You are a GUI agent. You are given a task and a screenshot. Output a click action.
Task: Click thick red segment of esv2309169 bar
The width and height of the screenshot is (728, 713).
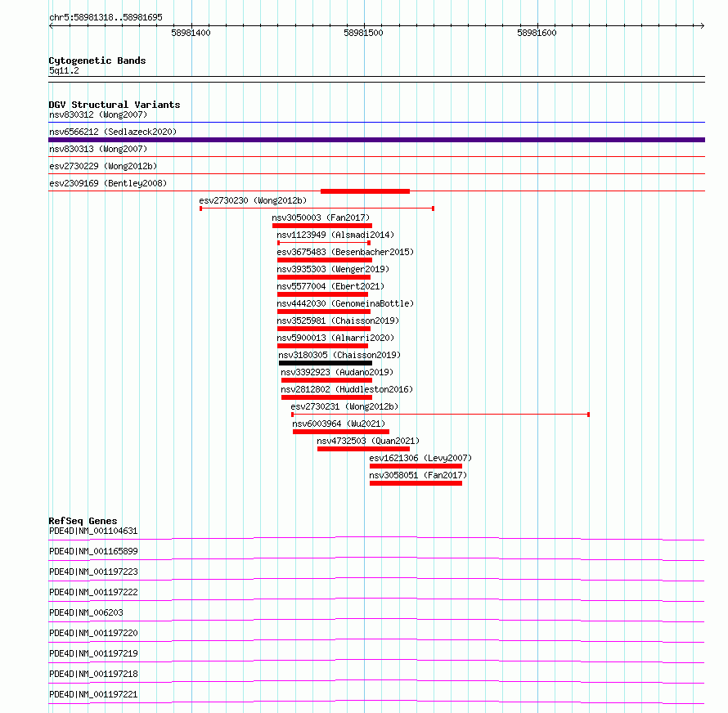366,191
